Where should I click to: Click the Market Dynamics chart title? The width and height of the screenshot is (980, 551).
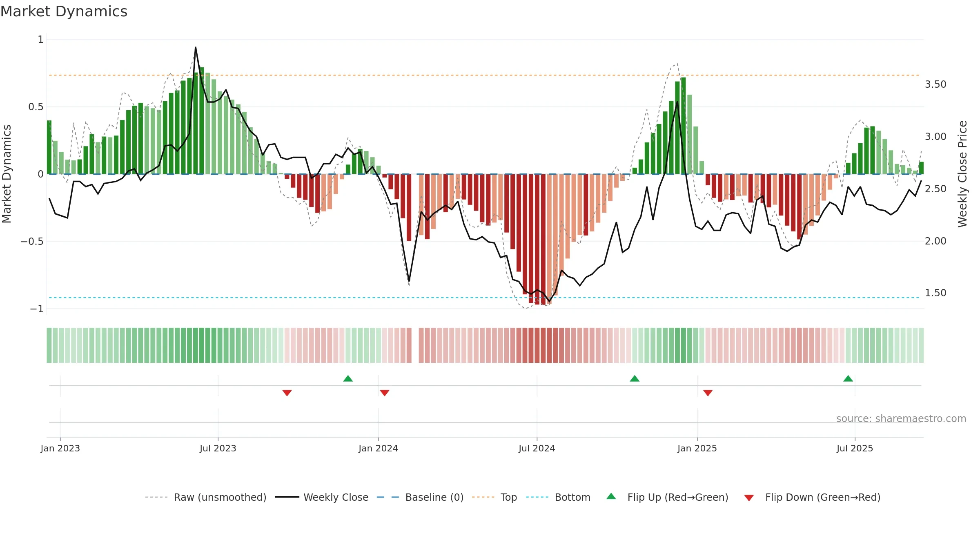(x=64, y=11)
